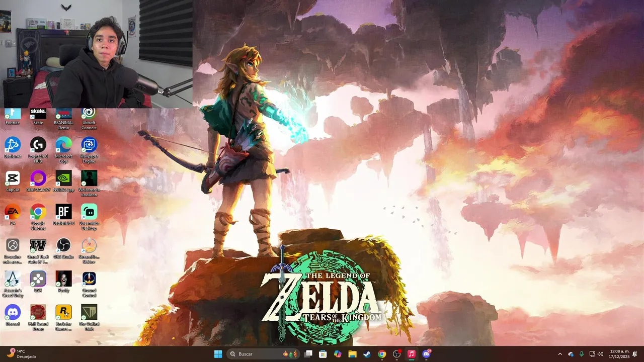This screenshot has width=644, height=362.
Task: Select the DSX desktop icon
Action: point(38,282)
